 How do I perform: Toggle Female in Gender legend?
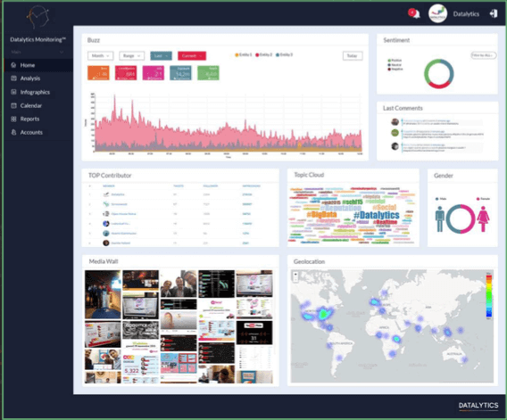pyautogui.click(x=483, y=199)
